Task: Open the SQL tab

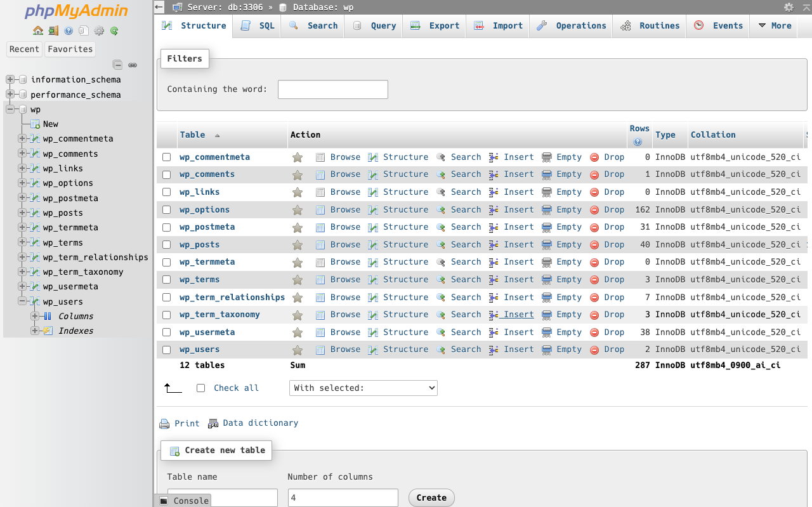Action: tap(258, 26)
